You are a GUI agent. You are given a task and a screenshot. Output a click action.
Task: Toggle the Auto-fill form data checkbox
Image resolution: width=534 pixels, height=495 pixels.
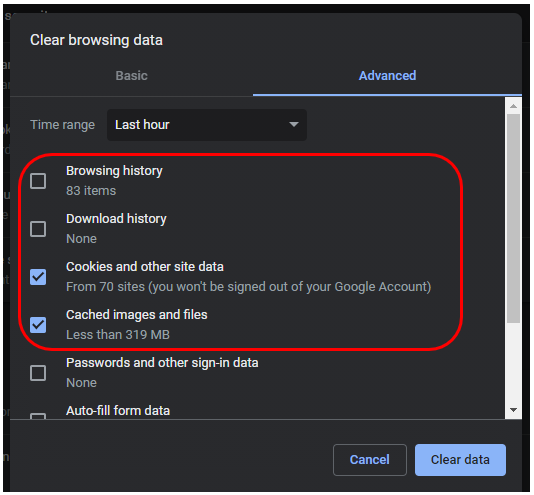point(38,416)
